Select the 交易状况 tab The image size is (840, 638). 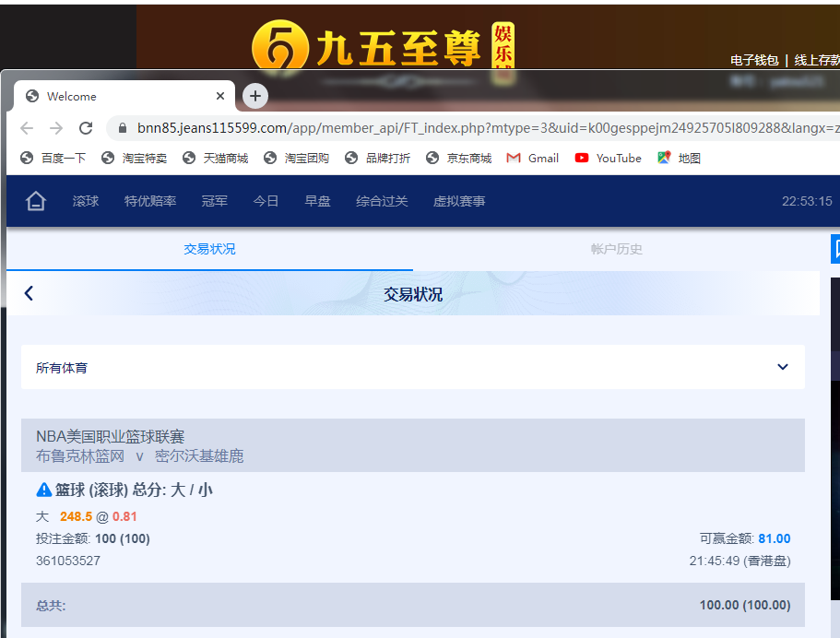point(209,249)
